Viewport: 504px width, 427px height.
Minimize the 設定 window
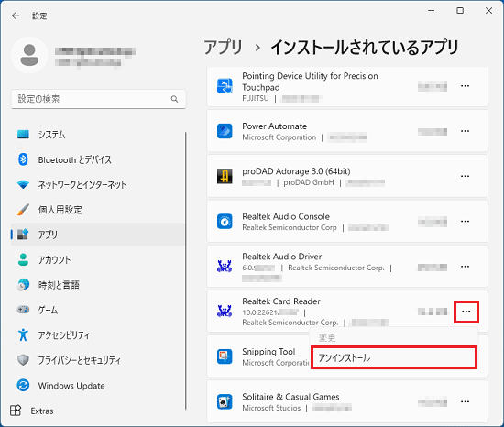[x=431, y=11]
